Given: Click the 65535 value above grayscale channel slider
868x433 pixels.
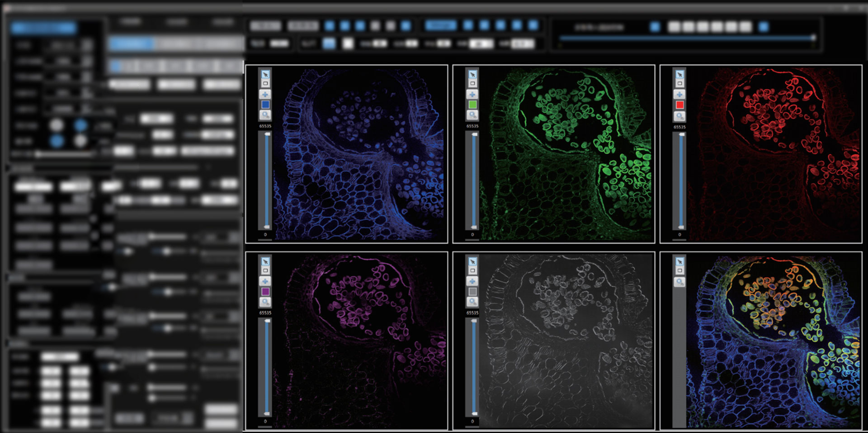Looking at the screenshot, I should point(472,313).
